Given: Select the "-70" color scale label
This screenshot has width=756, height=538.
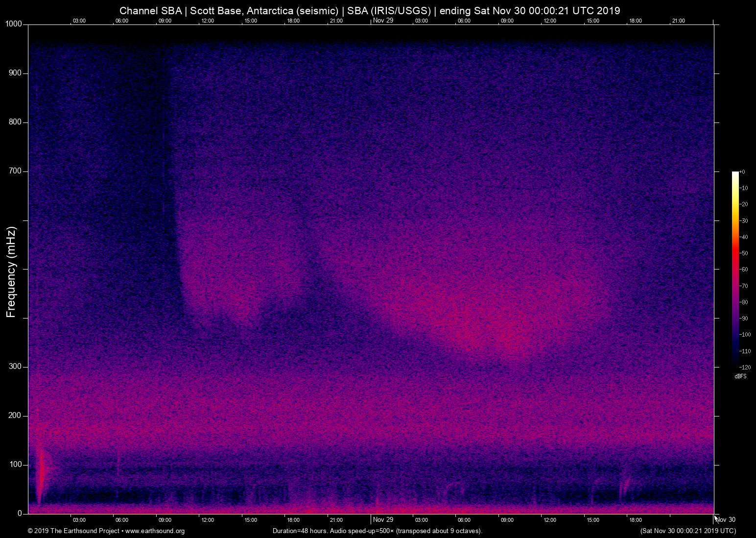Looking at the screenshot, I should 744,286.
